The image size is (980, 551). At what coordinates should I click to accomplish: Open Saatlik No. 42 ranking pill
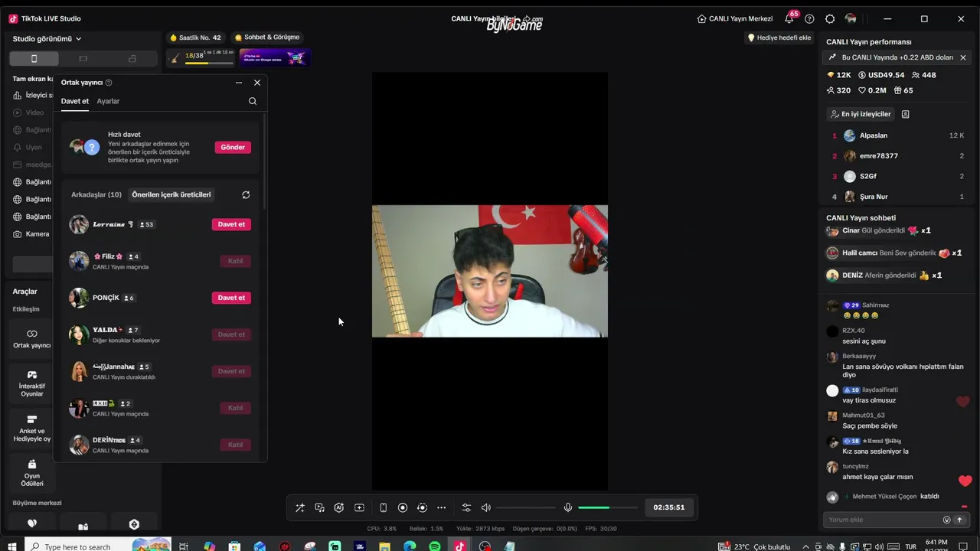tap(196, 37)
